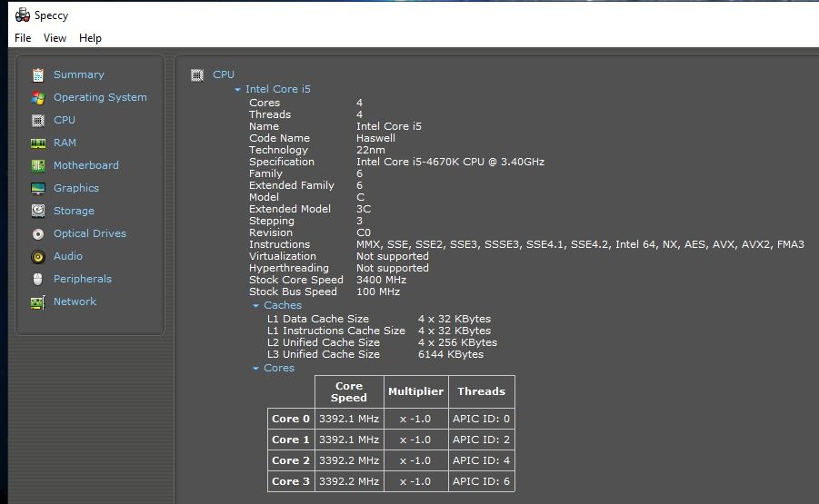View the Audio section
This screenshot has width=819, height=504.
click(x=68, y=256)
